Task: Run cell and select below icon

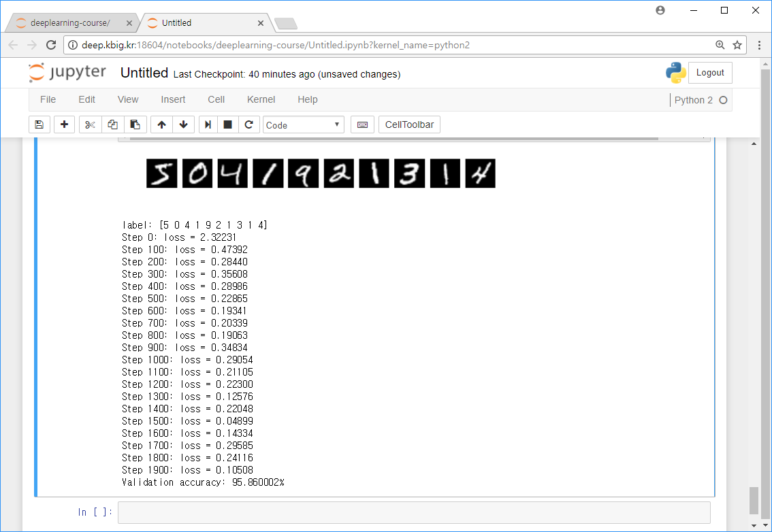Action: (x=208, y=124)
